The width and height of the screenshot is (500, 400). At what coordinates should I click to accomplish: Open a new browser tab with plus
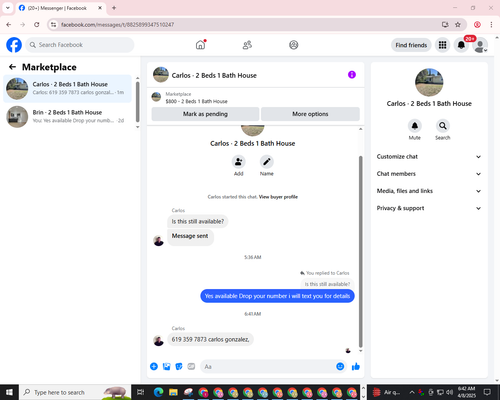(x=114, y=8)
